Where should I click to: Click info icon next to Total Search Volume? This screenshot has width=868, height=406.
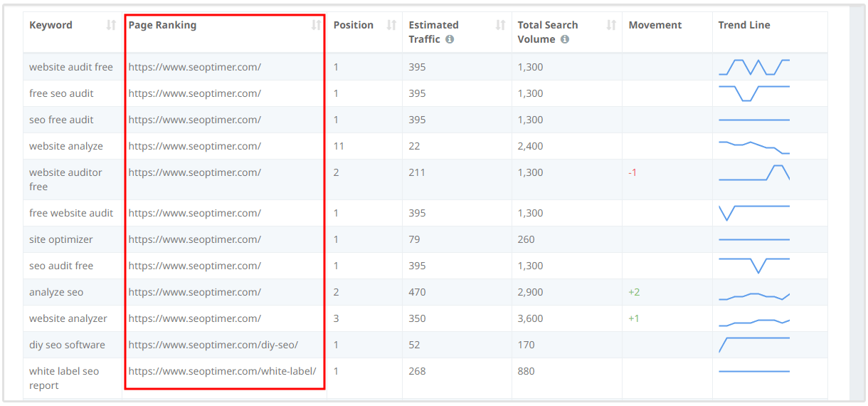coord(564,40)
